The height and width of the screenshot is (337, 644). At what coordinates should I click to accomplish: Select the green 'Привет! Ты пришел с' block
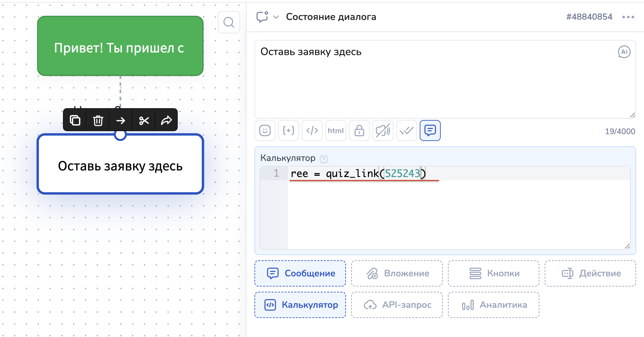click(x=120, y=46)
